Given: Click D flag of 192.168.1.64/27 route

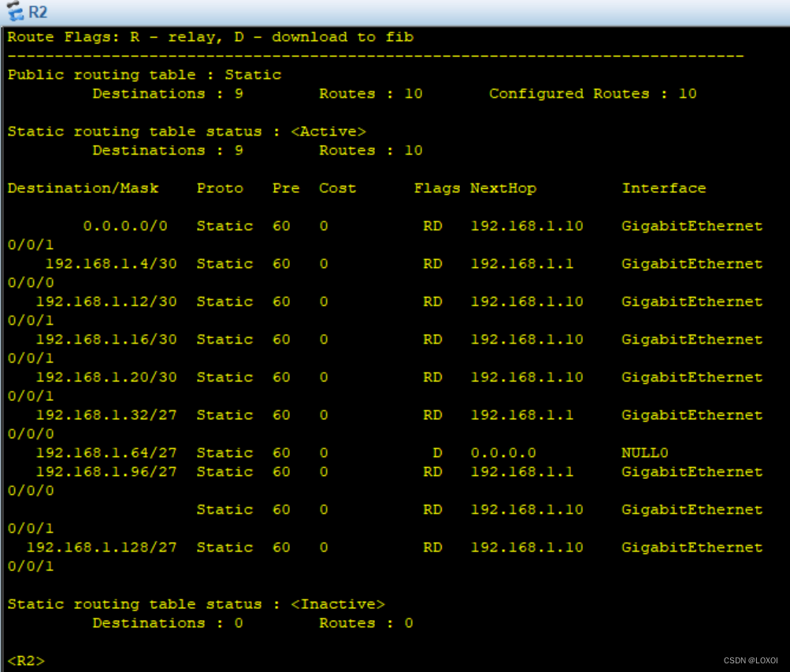Looking at the screenshot, I should (437, 452).
